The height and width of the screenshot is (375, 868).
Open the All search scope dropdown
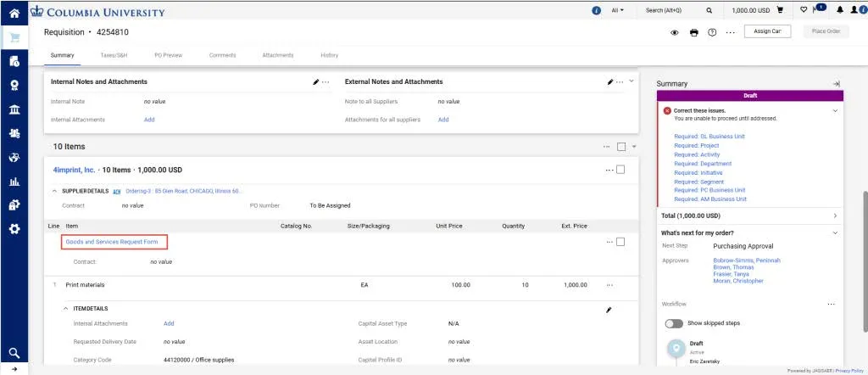(x=617, y=10)
